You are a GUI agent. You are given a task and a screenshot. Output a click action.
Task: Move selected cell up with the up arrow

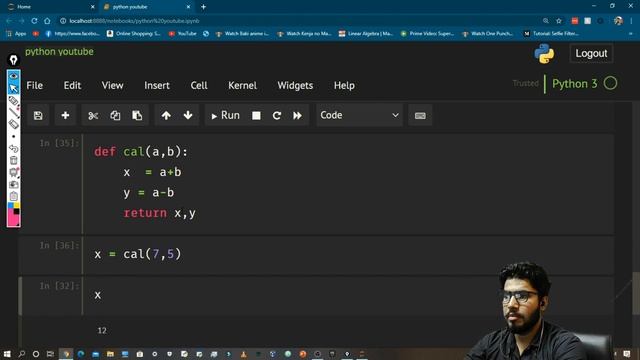166,116
